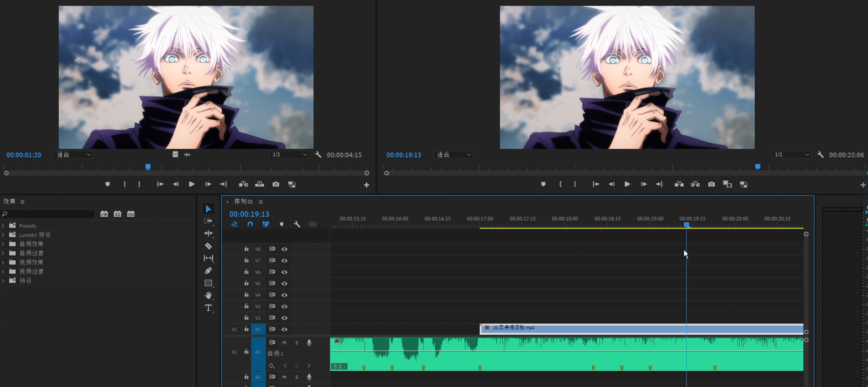868x387 pixels.
Task: Expand the Presets folder
Action: pos(3,226)
